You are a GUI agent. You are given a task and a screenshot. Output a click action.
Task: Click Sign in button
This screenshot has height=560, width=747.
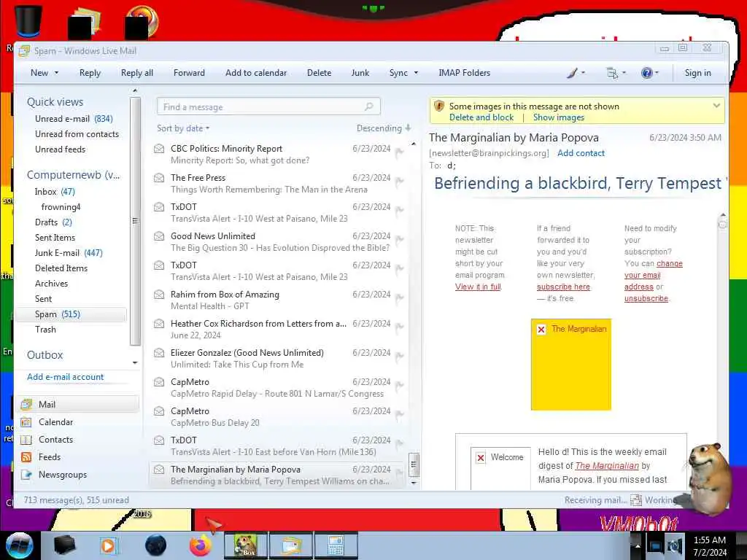tap(697, 73)
